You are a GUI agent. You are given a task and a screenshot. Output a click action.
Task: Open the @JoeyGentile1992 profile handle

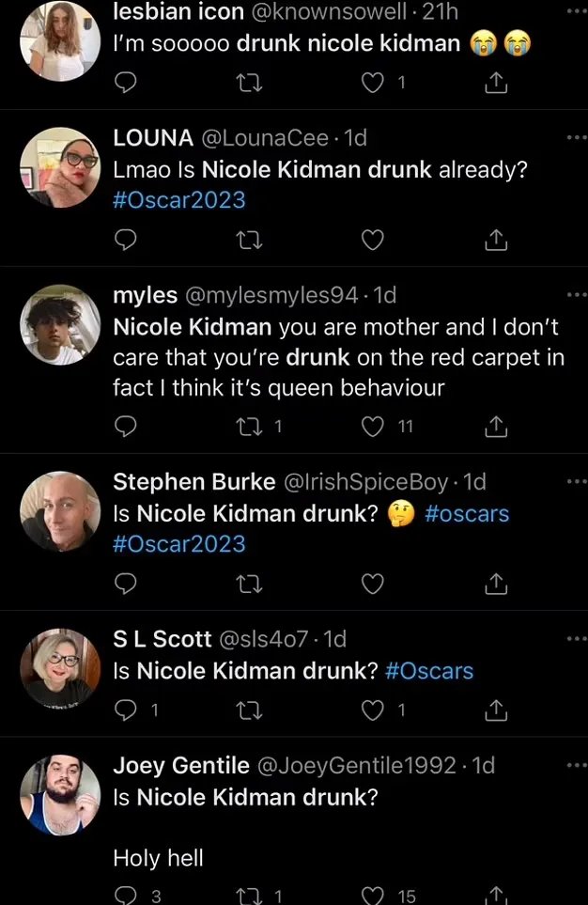click(355, 766)
